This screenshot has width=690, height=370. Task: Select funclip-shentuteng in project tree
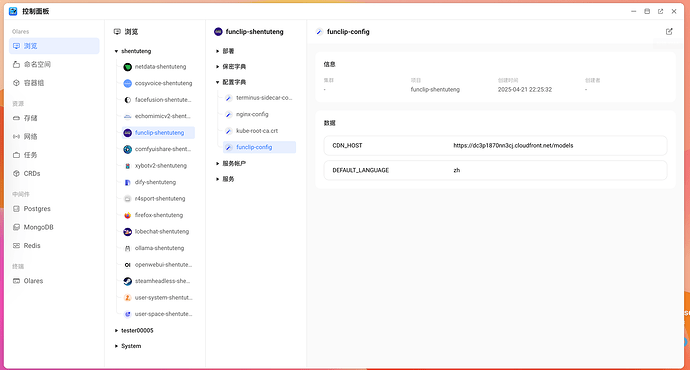click(158, 133)
